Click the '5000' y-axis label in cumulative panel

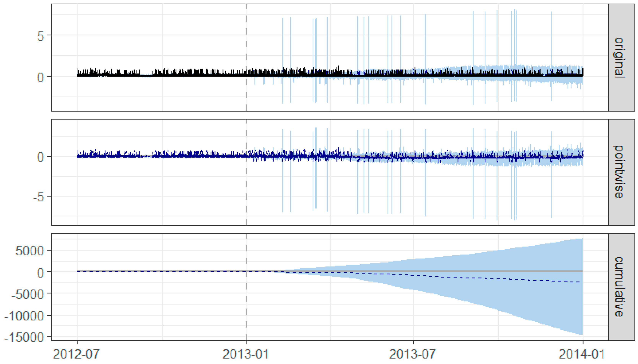click(30, 251)
